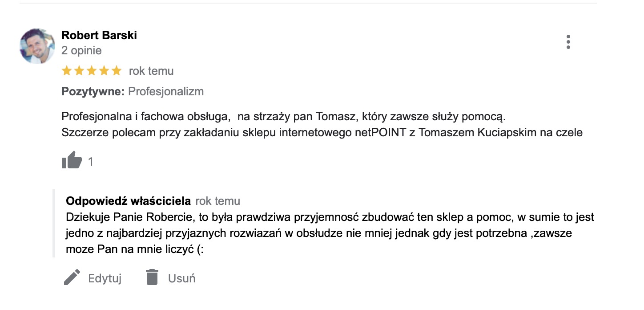The image size is (644, 310).
Task: Open Robert Barski's profile photo
Action: pos(37,46)
